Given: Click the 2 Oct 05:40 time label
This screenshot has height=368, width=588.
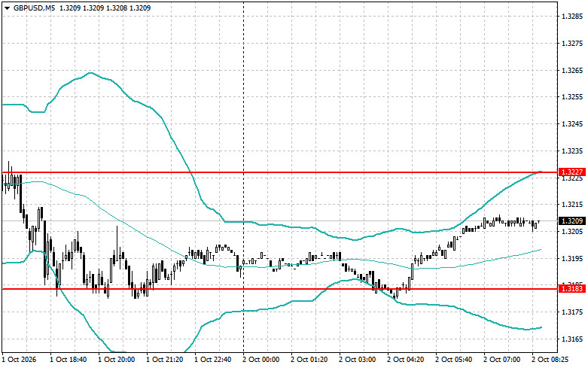Looking at the screenshot, I should click(454, 360).
